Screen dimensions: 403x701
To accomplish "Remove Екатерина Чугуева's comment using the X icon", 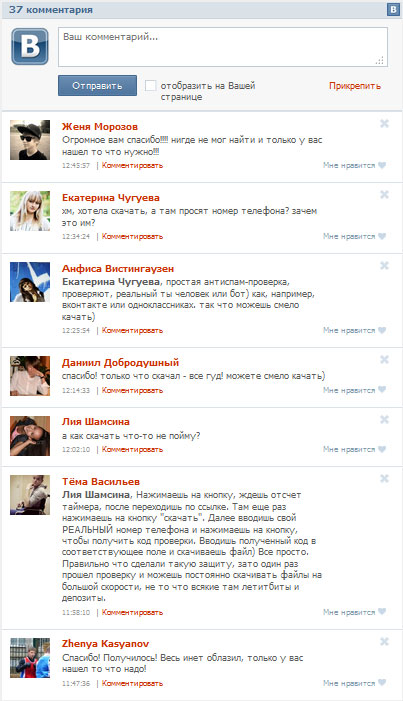I will pos(384,194).
